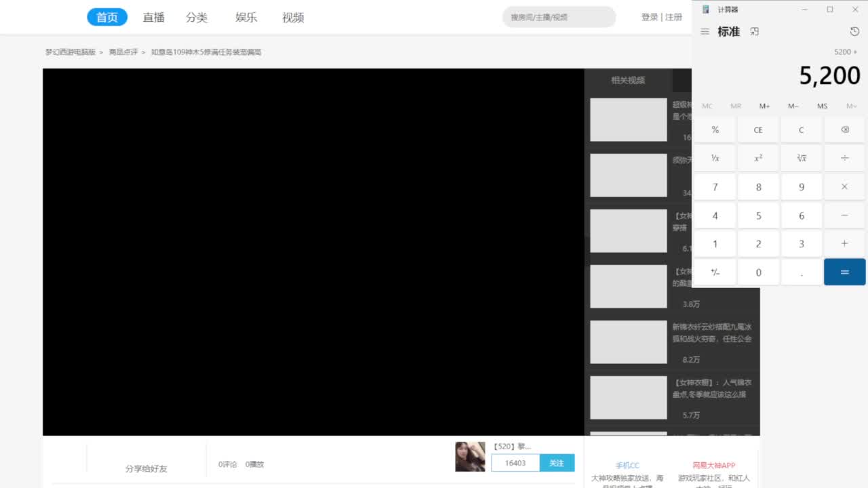Close the calculator window

(x=855, y=9)
